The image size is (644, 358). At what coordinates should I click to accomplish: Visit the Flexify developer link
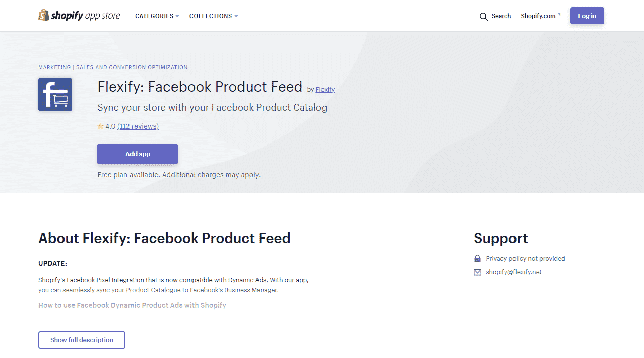(325, 90)
